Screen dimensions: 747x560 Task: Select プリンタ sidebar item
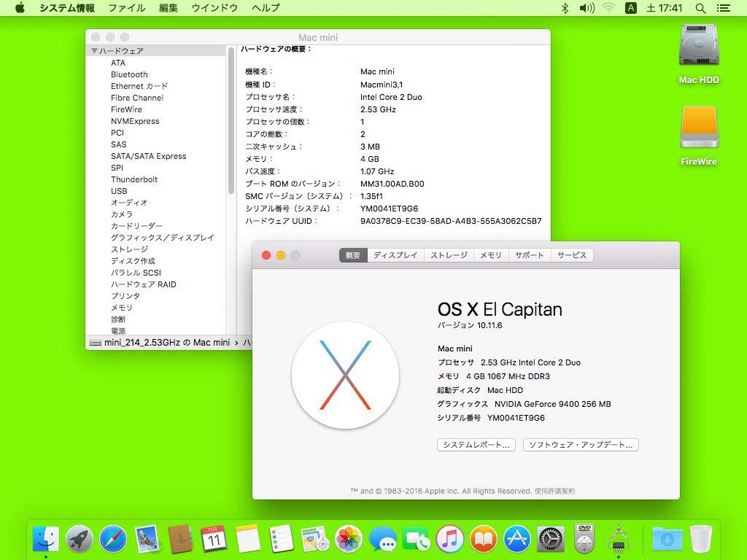[125, 296]
